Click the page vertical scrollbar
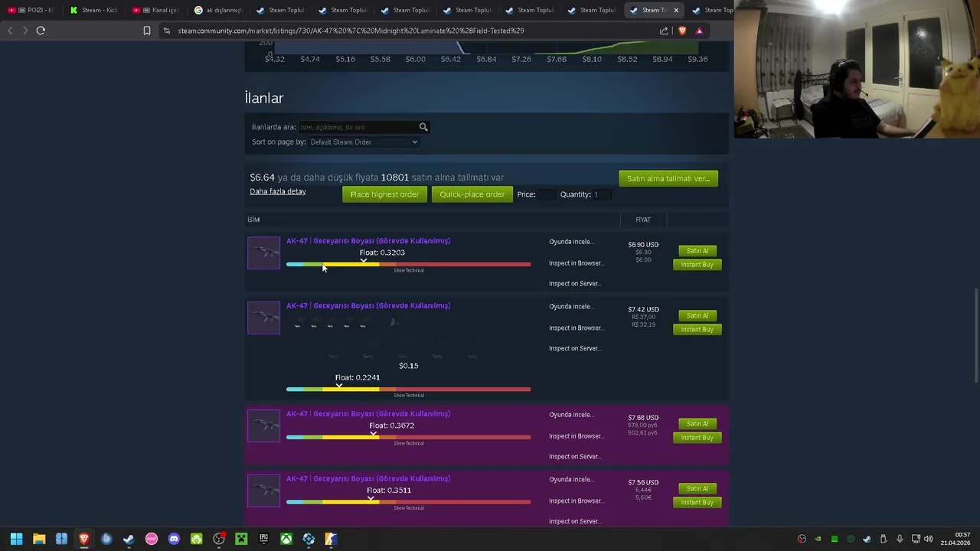Image resolution: width=980 pixels, height=551 pixels. 976,337
